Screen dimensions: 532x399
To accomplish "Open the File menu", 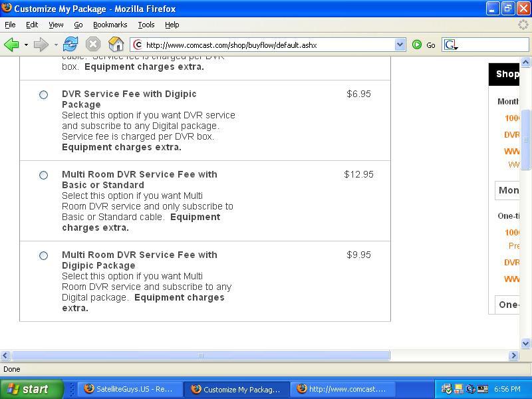I will click(10, 25).
